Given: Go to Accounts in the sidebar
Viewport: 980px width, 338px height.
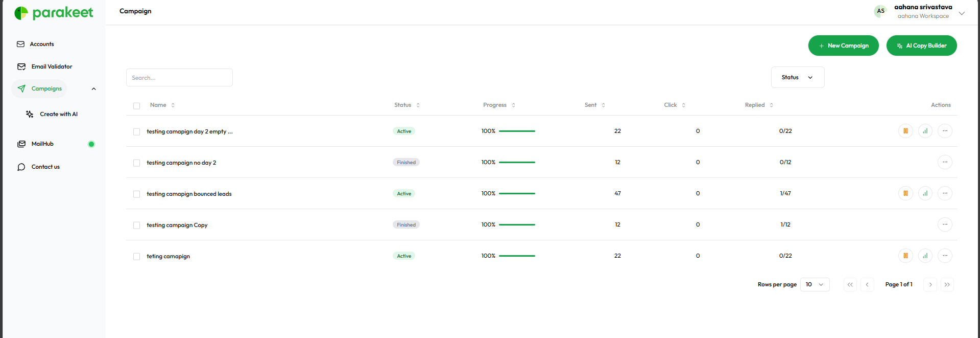Looking at the screenshot, I should coord(41,44).
